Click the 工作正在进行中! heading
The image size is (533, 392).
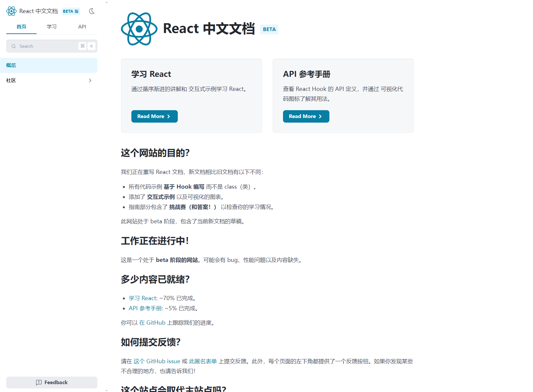[155, 241]
